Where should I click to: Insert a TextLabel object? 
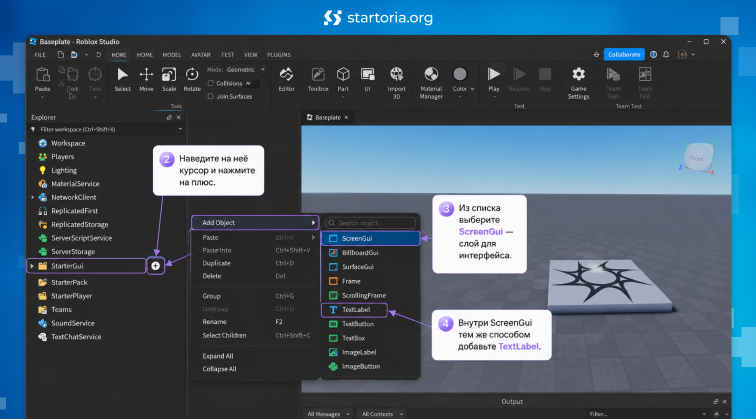pos(354,310)
